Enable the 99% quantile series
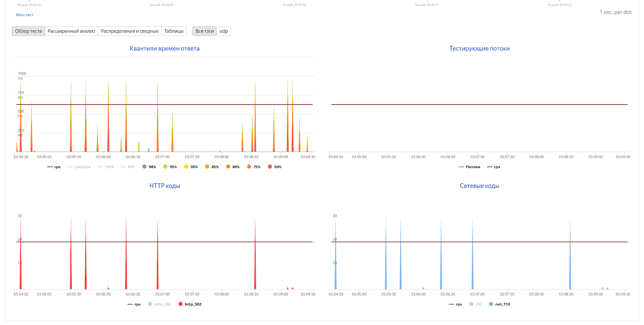 (x=128, y=167)
